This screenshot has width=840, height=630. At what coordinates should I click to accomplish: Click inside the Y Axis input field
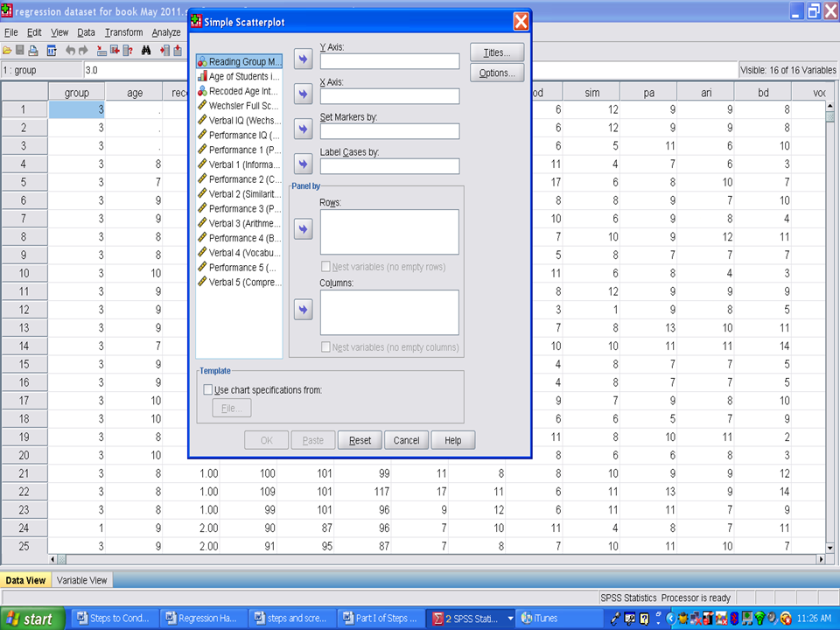(x=389, y=61)
